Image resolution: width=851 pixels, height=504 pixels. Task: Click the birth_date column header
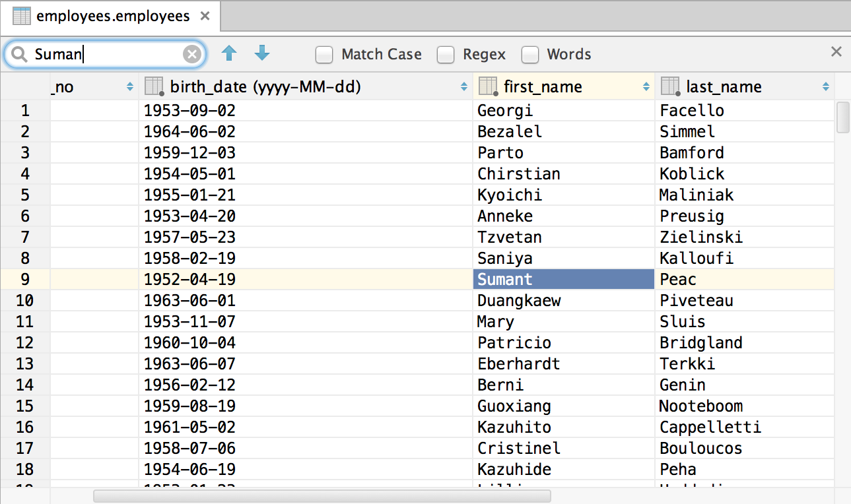[306, 86]
